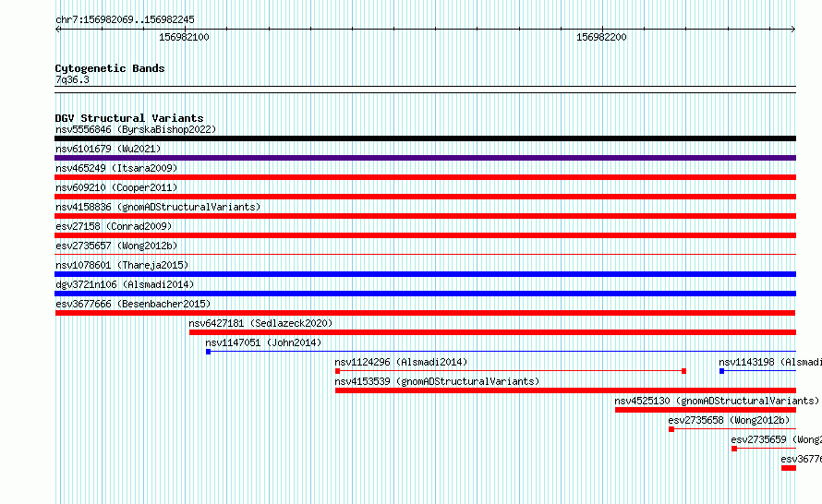The image size is (822, 504).
Task: Open the DGV Structural Variants track title
Action: click(x=129, y=118)
